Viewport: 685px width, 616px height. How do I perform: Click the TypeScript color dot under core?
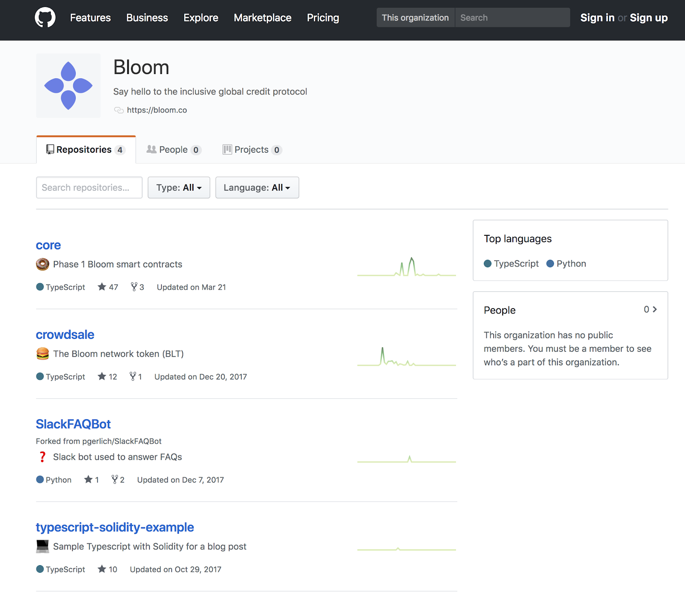(40, 287)
